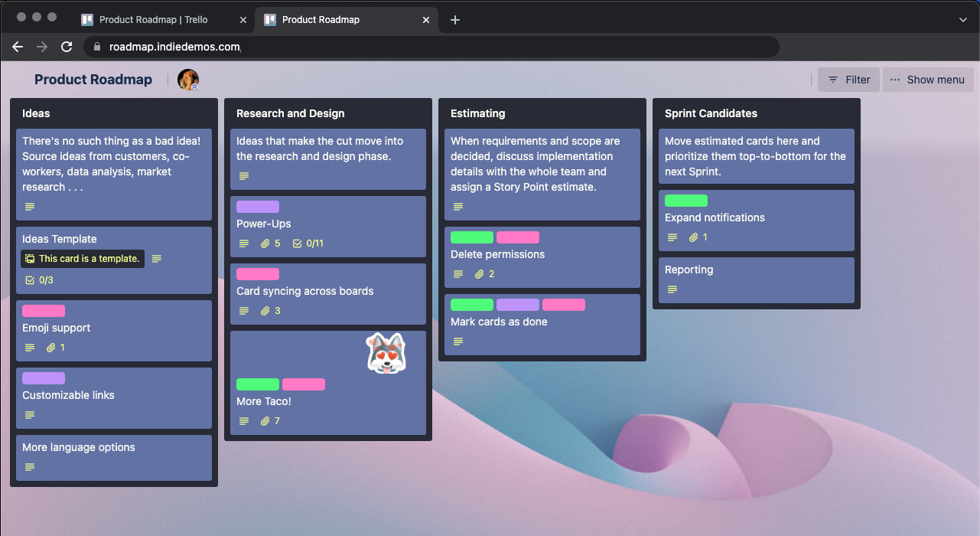Click the 'This card is a template' badge

[83, 259]
